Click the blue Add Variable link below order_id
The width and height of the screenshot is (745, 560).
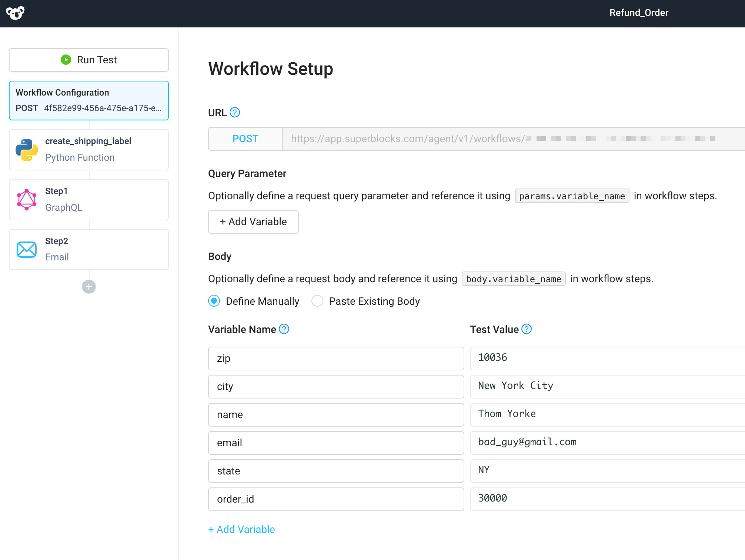tap(241, 529)
